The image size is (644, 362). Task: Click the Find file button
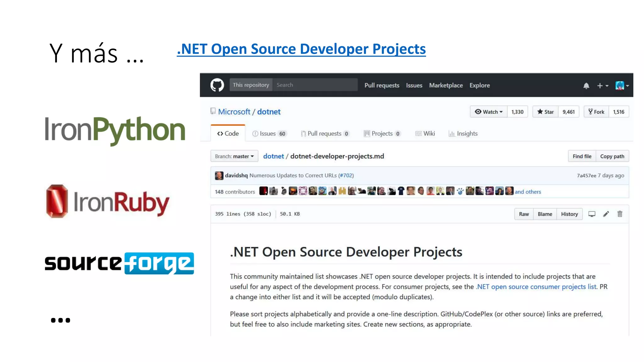pyautogui.click(x=582, y=156)
